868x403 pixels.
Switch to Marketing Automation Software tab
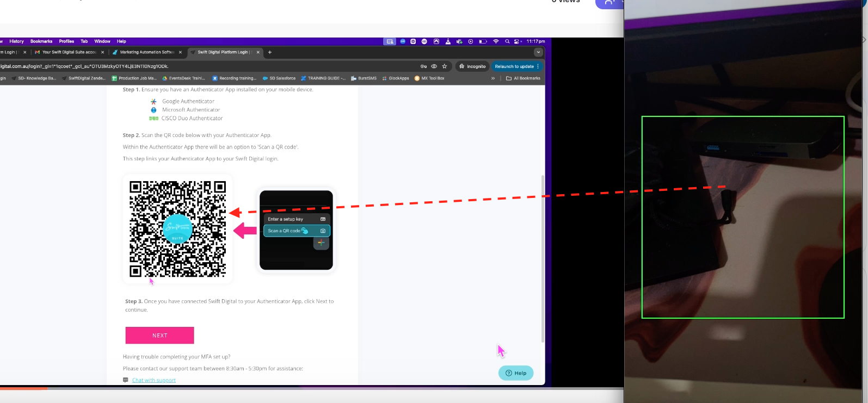[x=147, y=52]
